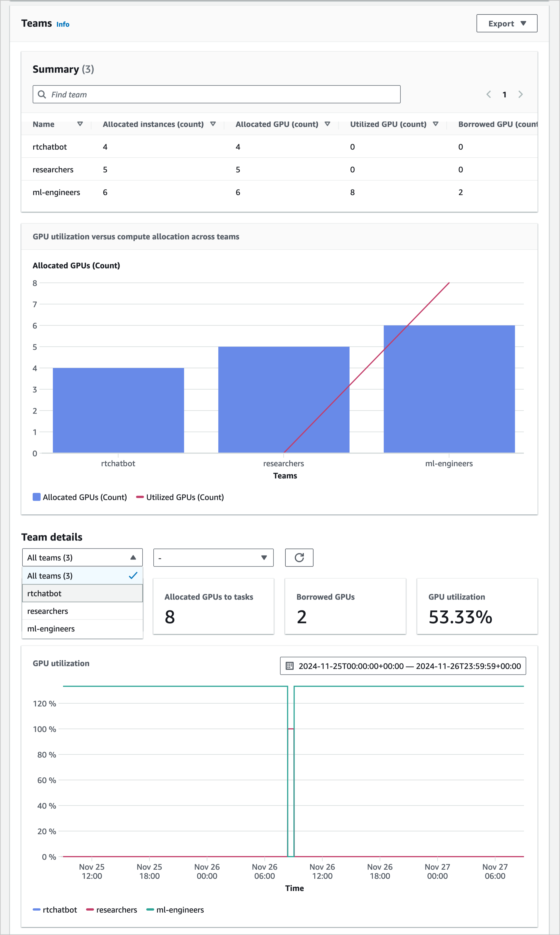Click the Allocated GPU (count) header
560x935 pixels.
coord(277,124)
